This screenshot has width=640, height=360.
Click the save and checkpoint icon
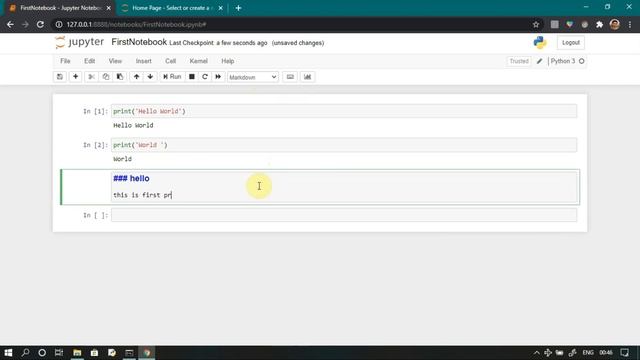coord(60,77)
